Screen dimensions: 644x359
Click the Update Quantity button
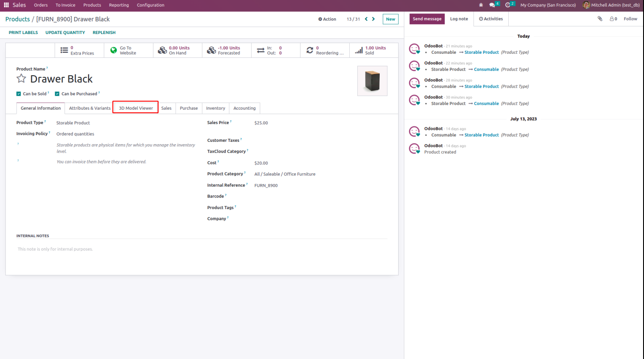click(x=65, y=33)
